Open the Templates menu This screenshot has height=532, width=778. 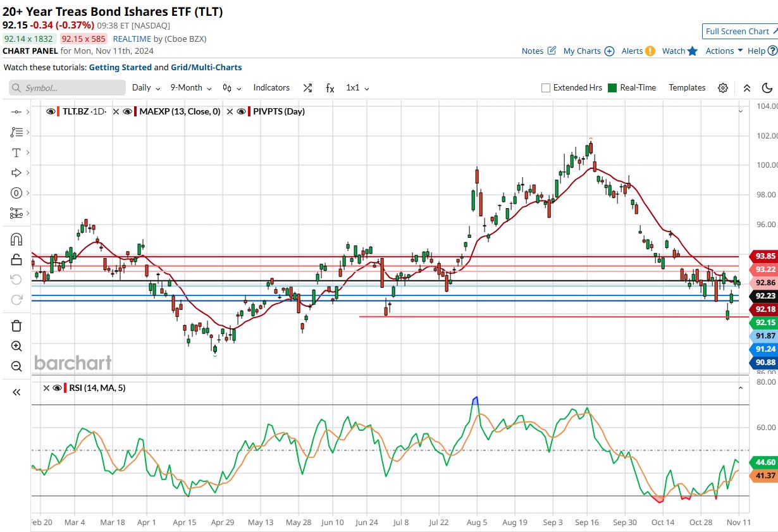click(x=687, y=88)
